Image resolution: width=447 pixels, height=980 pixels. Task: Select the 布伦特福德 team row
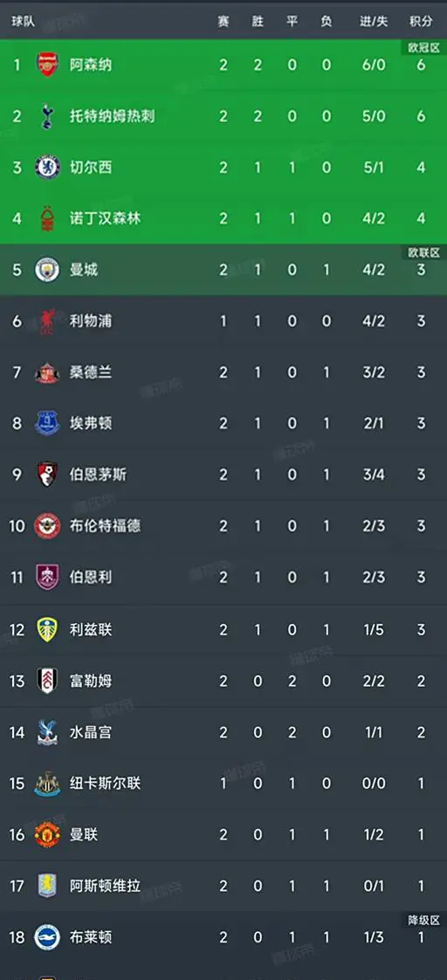(x=223, y=525)
